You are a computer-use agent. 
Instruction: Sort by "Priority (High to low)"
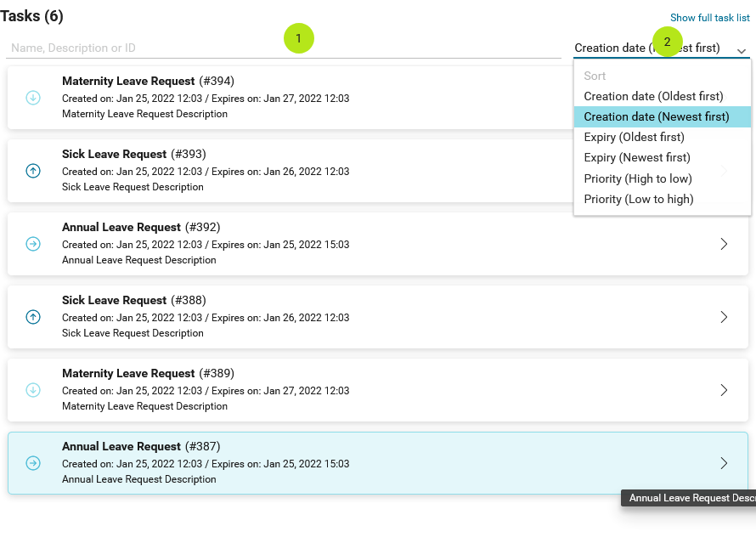(637, 178)
